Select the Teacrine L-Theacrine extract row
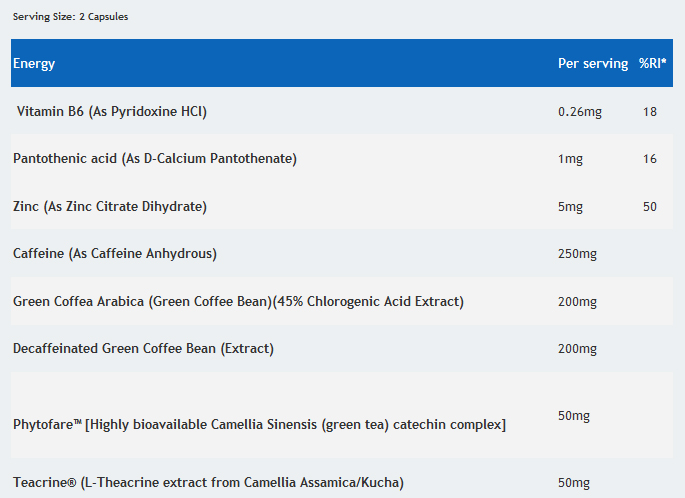 (208, 483)
